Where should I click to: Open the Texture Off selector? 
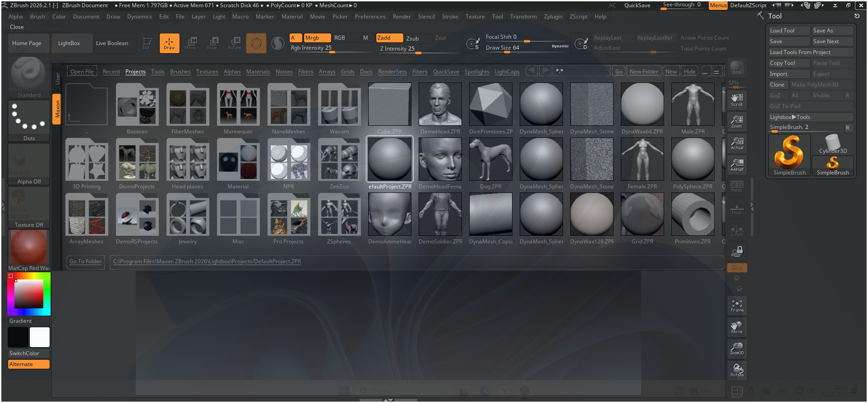pyautogui.click(x=29, y=207)
